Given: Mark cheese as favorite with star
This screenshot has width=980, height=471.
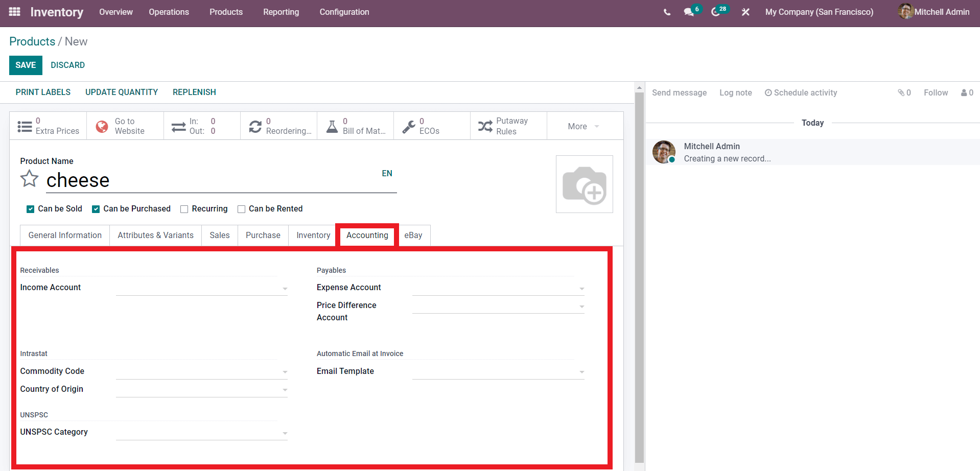Looking at the screenshot, I should point(29,179).
